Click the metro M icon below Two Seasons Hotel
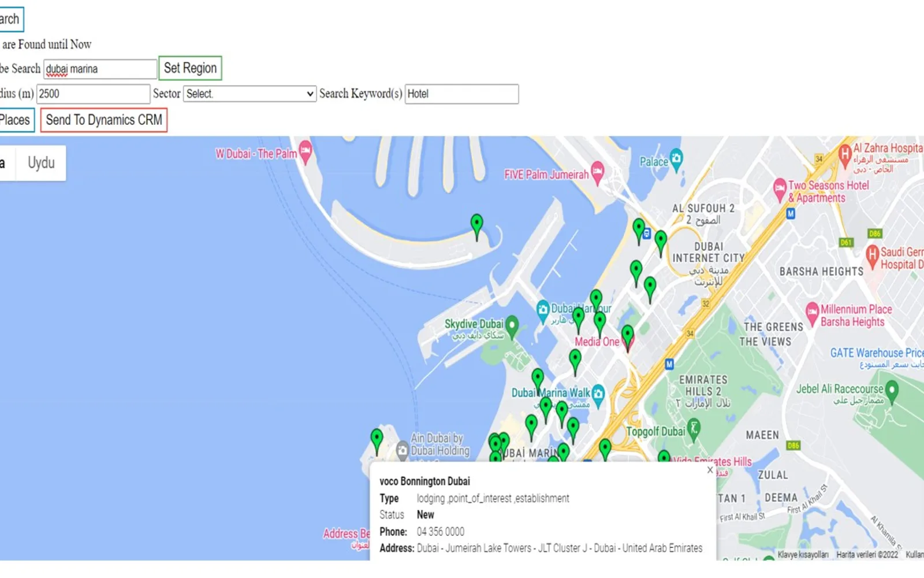The image size is (924, 578). coord(791,214)
